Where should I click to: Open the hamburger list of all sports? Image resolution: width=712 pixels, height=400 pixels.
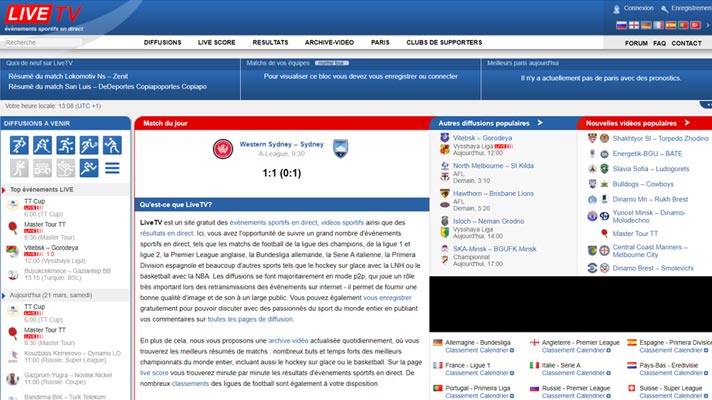[x=112, y=168]
